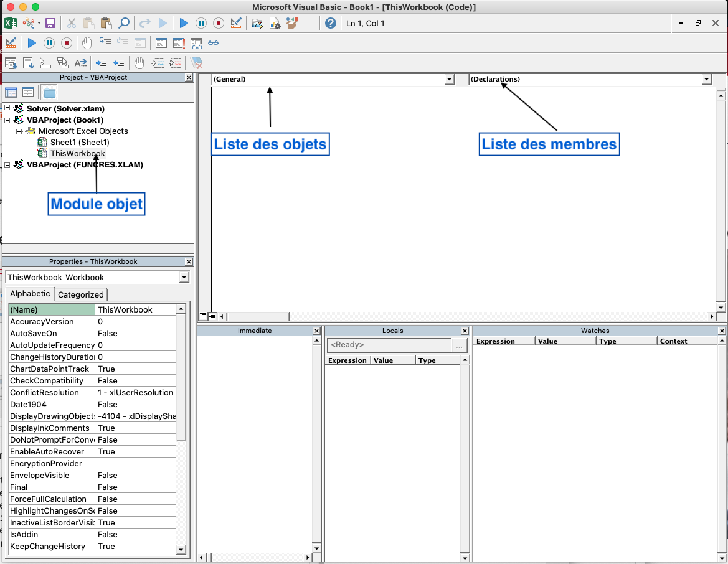The image size is (728, 564).
Task: Click the View Code icon in Project panel
Action: click(11, 93)
